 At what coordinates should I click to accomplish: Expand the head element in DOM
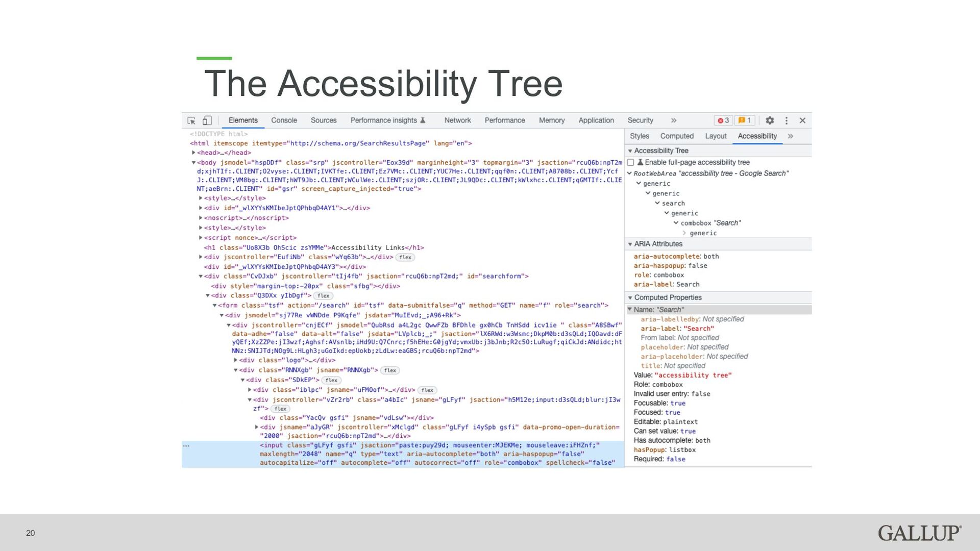[x=193, y=153]
